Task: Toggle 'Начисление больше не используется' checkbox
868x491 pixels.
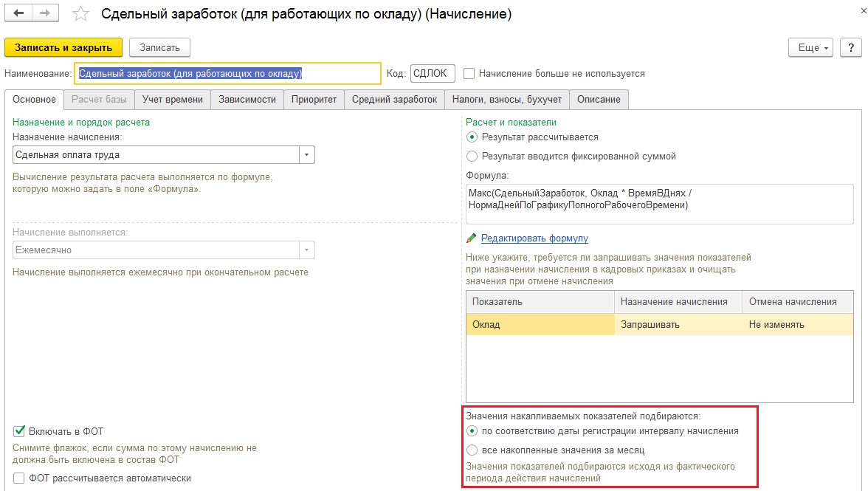Action: [x=469, y=74]
